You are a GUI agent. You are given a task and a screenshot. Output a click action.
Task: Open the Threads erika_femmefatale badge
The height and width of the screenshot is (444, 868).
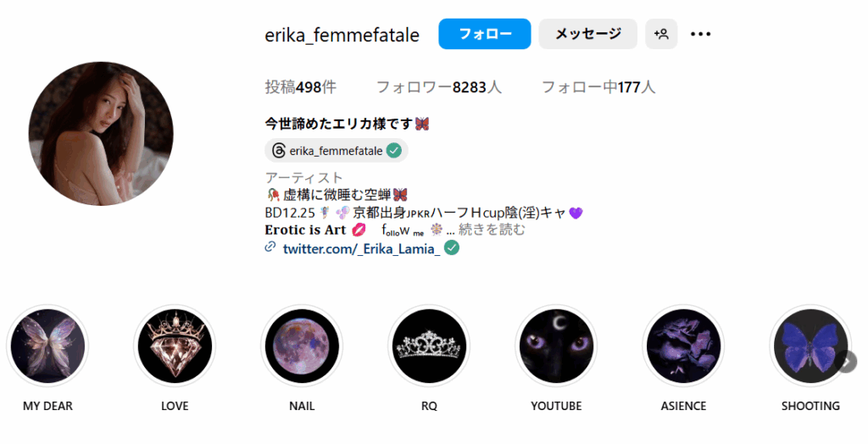[336, 151]
